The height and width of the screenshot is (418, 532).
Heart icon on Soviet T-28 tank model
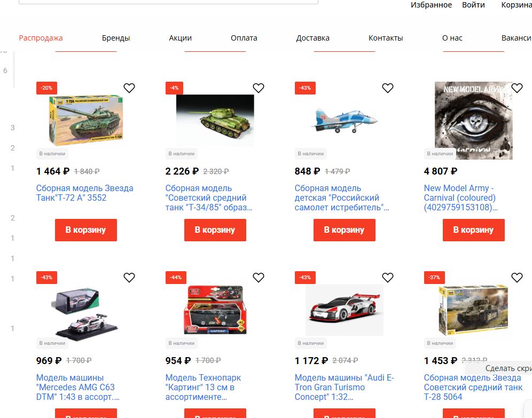(517, 278)
